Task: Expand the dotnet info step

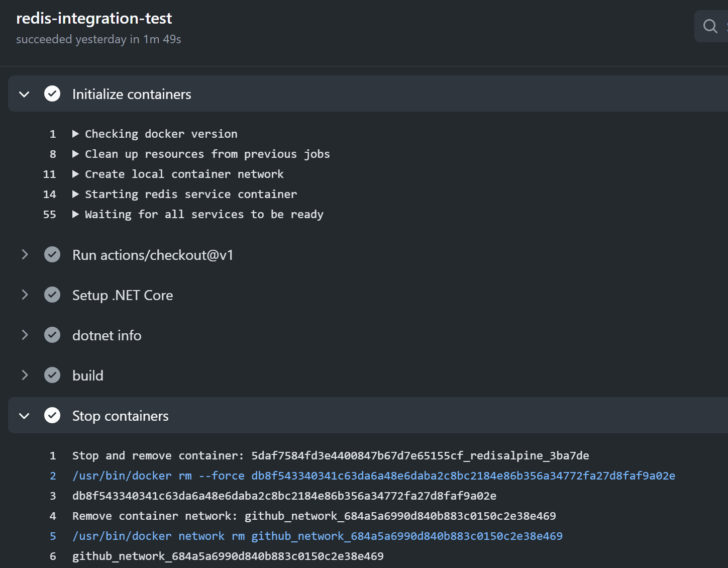Action: click(x=24, y=335)
